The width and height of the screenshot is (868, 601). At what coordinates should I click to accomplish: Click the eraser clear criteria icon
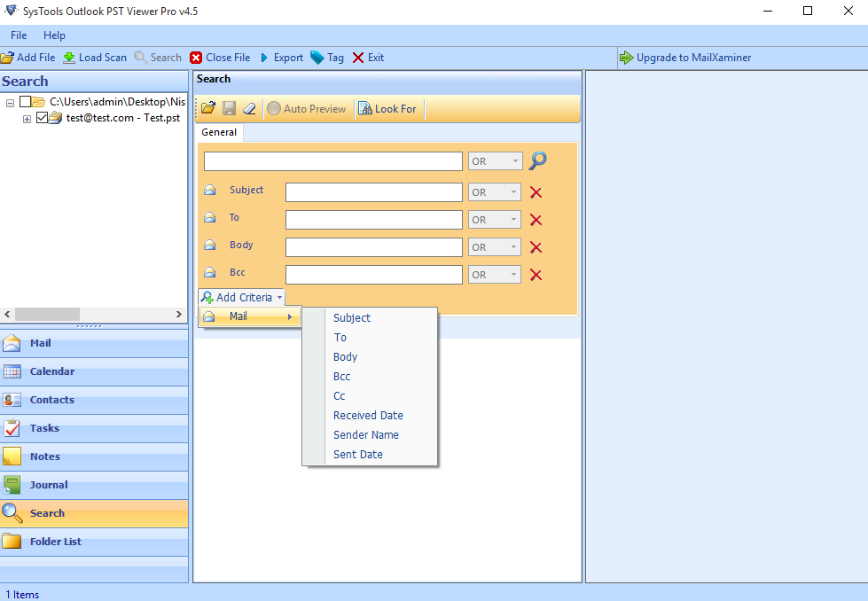point(250,108)
